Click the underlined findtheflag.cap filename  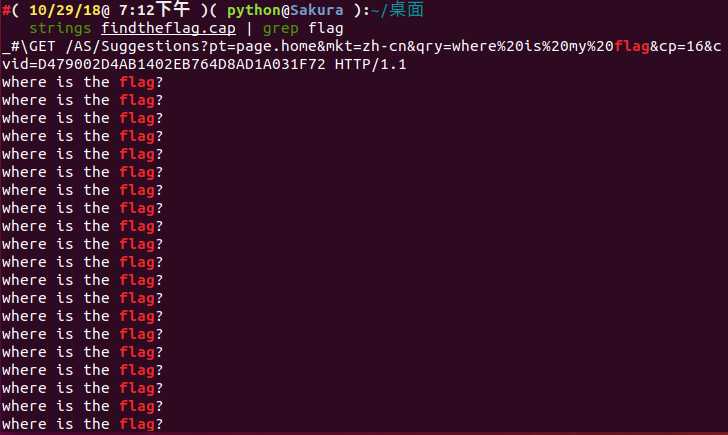pos(169,29)
